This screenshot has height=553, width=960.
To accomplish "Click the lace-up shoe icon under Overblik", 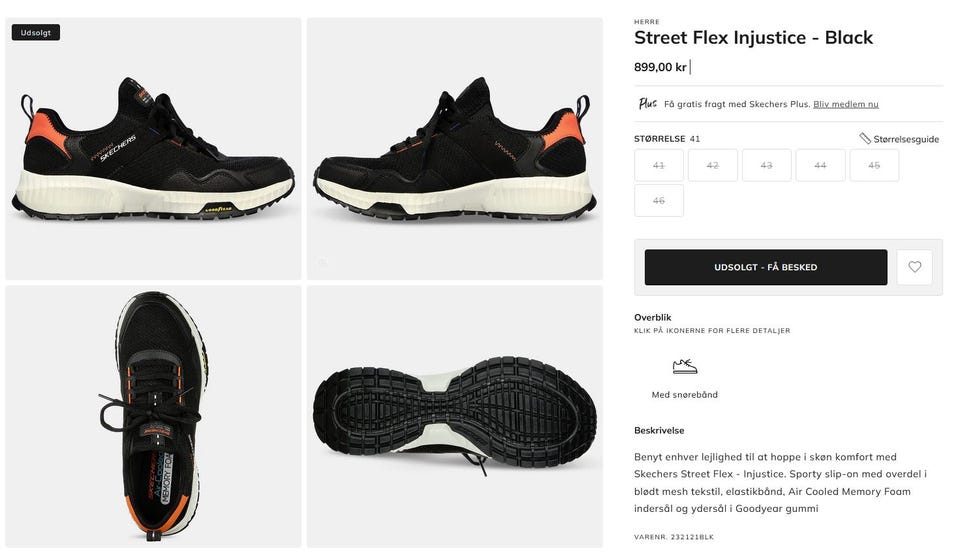I will (x=684, y=367).
